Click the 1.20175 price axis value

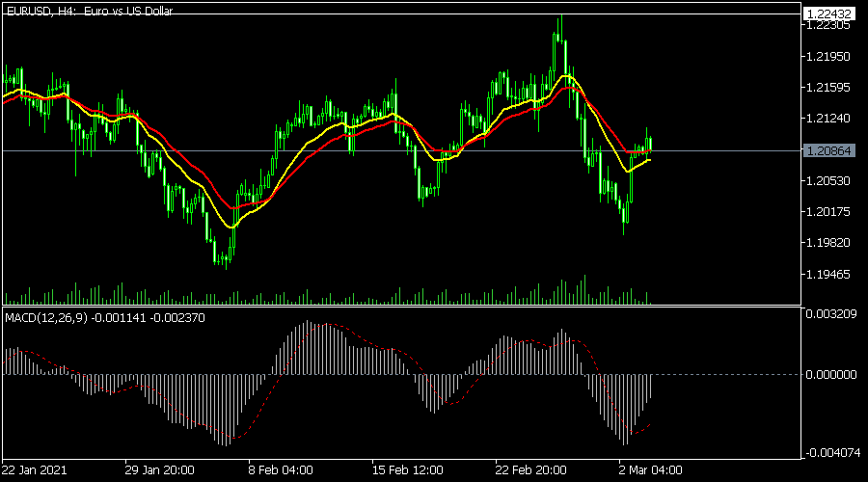[828, 212]
